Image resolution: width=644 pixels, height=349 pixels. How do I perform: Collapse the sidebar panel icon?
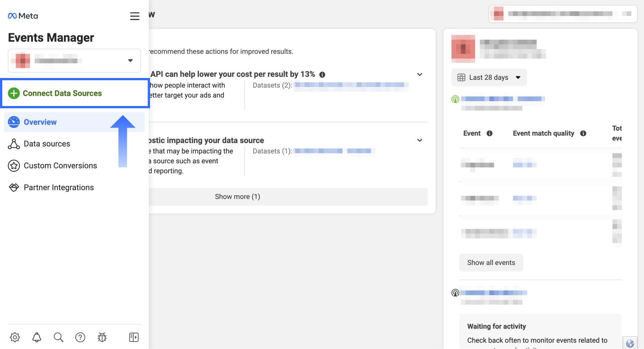click(134, 337)
